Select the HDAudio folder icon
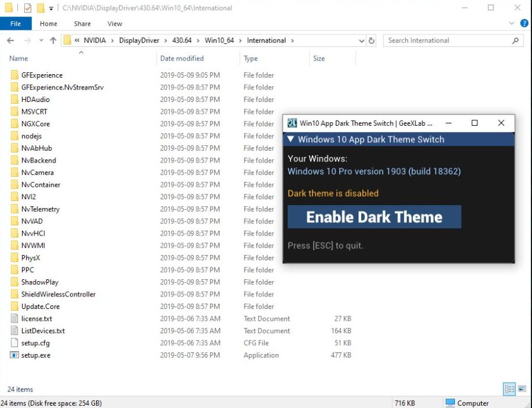Viewport: 532px width, 408px height. (x=15, y=100)
